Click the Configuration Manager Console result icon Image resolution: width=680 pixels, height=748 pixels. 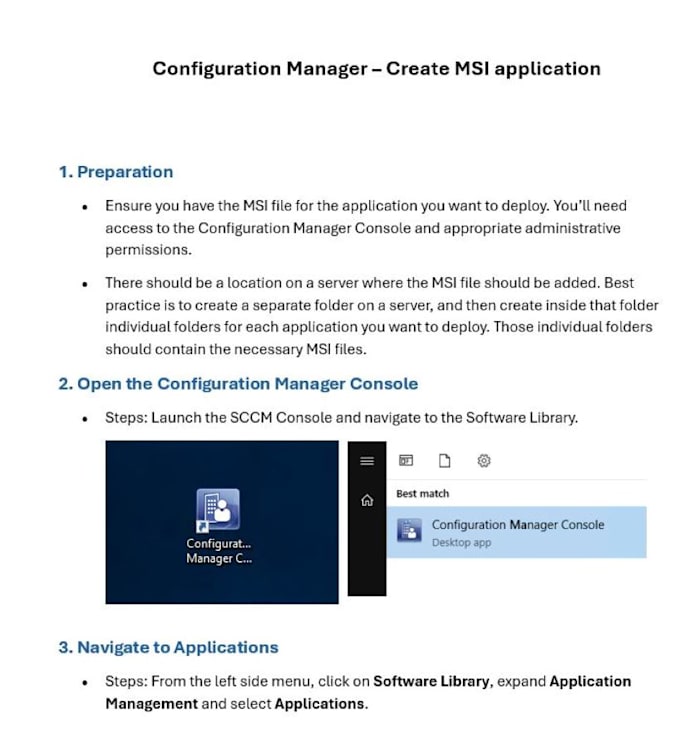(409, 530)
